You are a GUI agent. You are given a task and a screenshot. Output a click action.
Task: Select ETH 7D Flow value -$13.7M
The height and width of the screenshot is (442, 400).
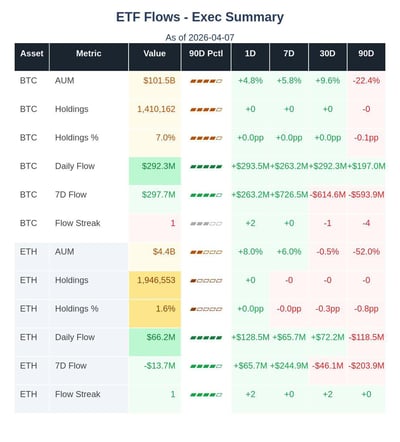coord(160,366)
